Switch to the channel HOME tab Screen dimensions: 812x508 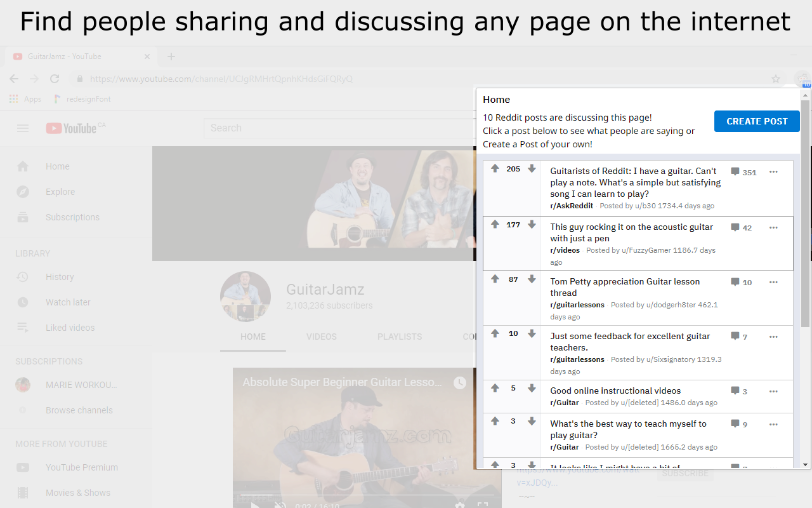point(253,337)
